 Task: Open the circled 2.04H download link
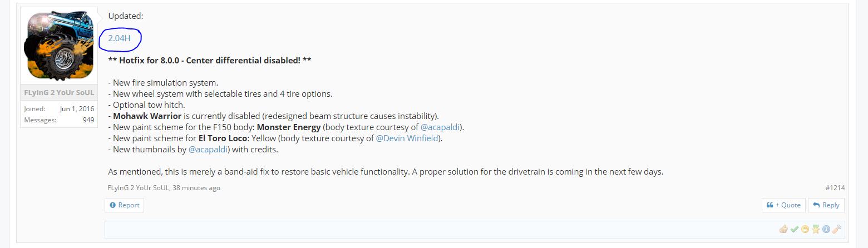tap(119, 38)
